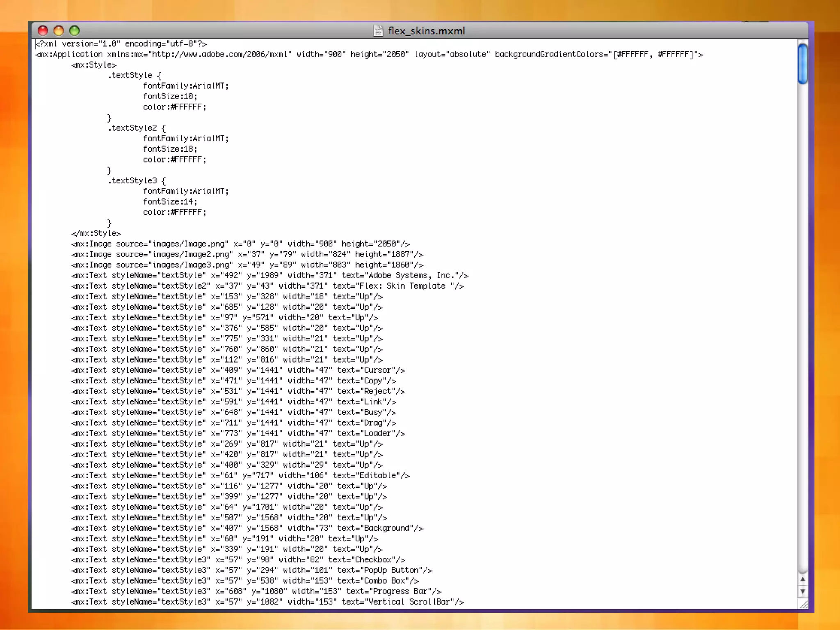Click empty scrollbar track below thumb

pos(803,328)
